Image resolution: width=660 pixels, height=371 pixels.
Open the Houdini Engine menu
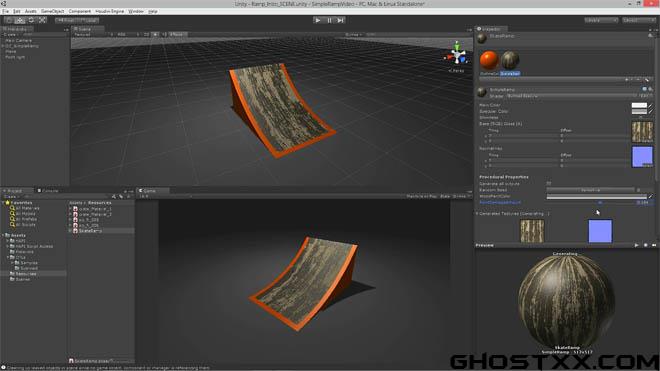click(x=109, y=11)
